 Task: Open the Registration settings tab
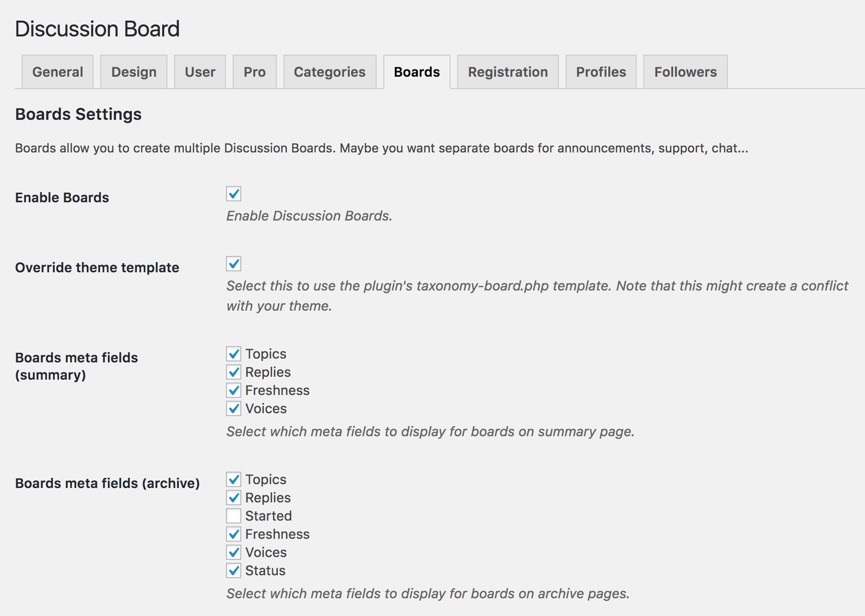(x=508, y=71)
